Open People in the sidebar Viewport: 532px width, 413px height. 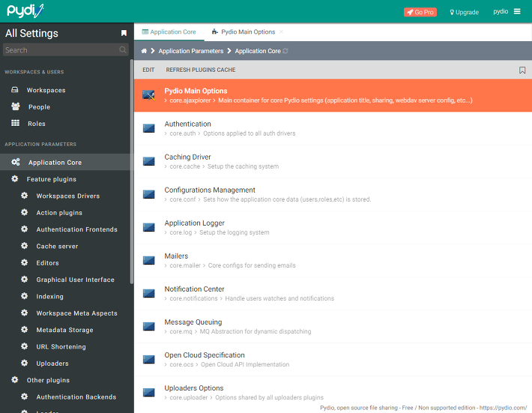point(40,107)
